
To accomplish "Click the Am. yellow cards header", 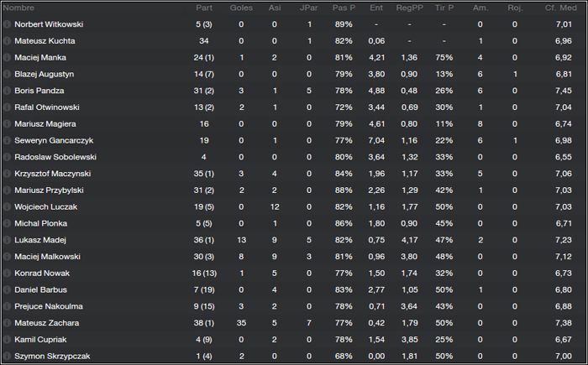I will [x=480, y=8].
